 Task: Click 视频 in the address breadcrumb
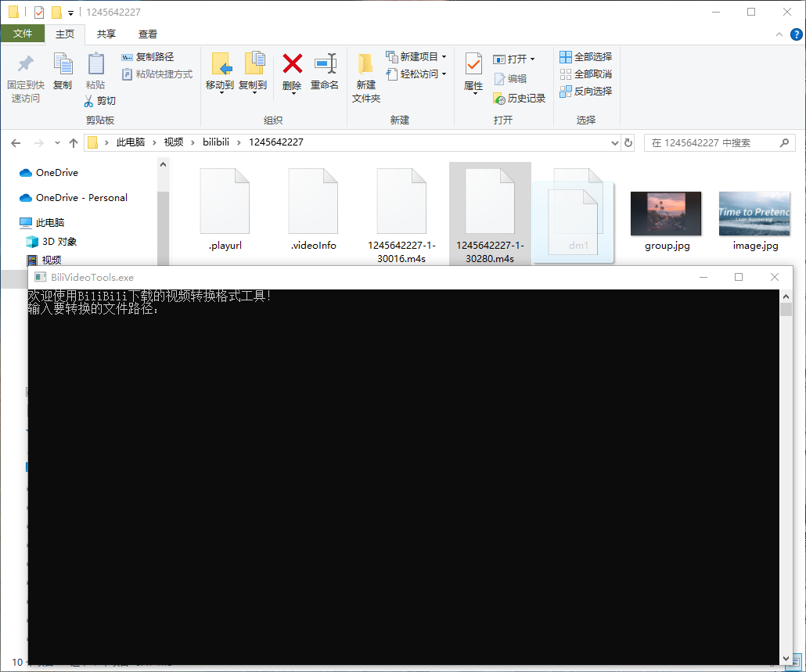pyautogui.click(x=174, y=142)
